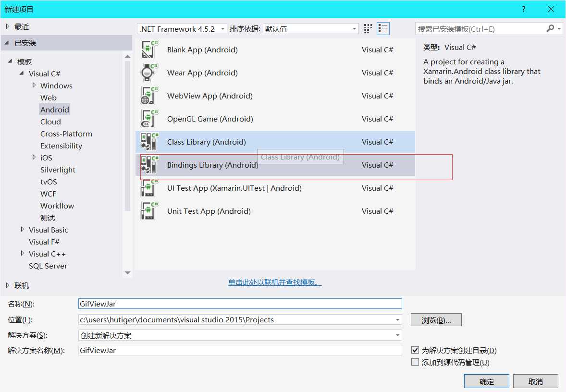Click the project name input field
Viewport: 566px width, 392px height.
240,304
